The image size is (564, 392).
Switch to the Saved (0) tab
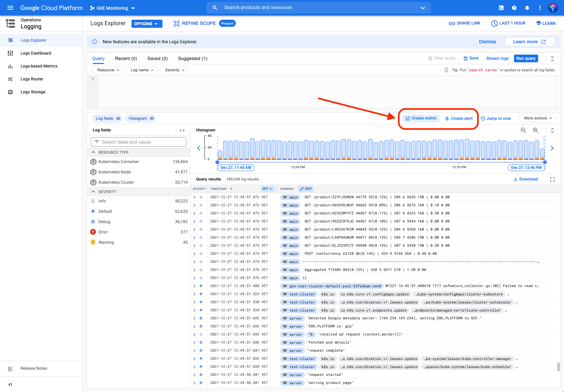click(158, 58)
